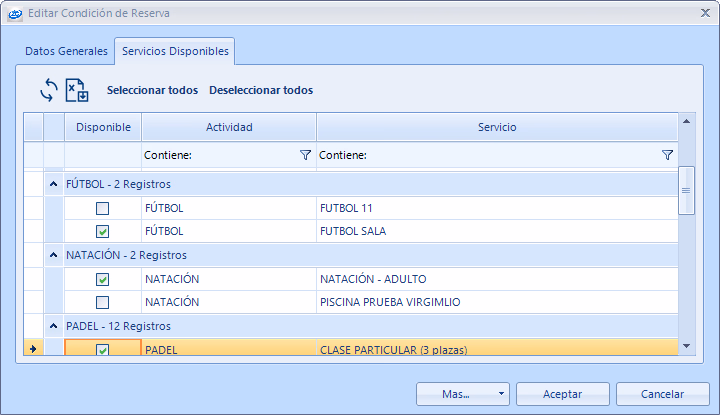Click the scroll down arrow in the grid
The width and height of the screenshot is (720, 415).
686,345
